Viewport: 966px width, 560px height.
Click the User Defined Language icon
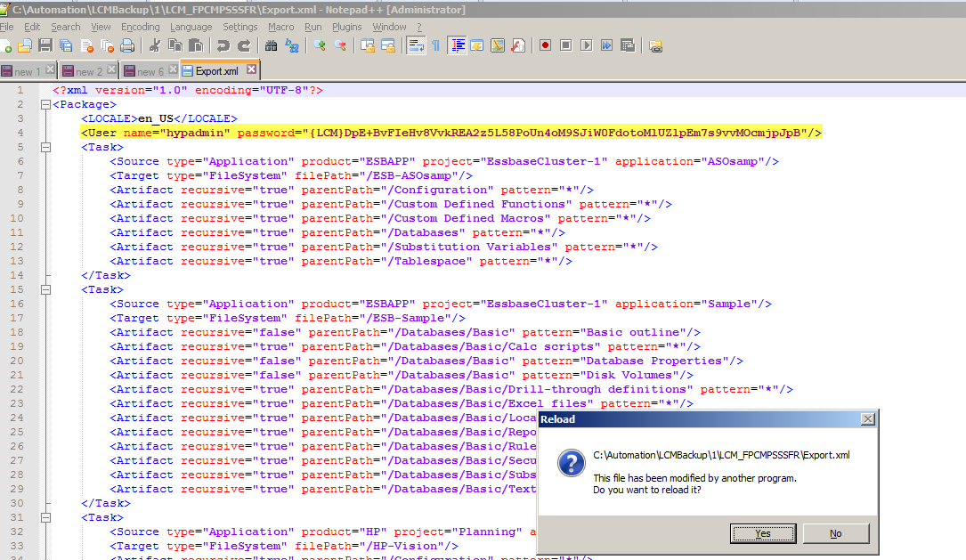coord(477,46)
